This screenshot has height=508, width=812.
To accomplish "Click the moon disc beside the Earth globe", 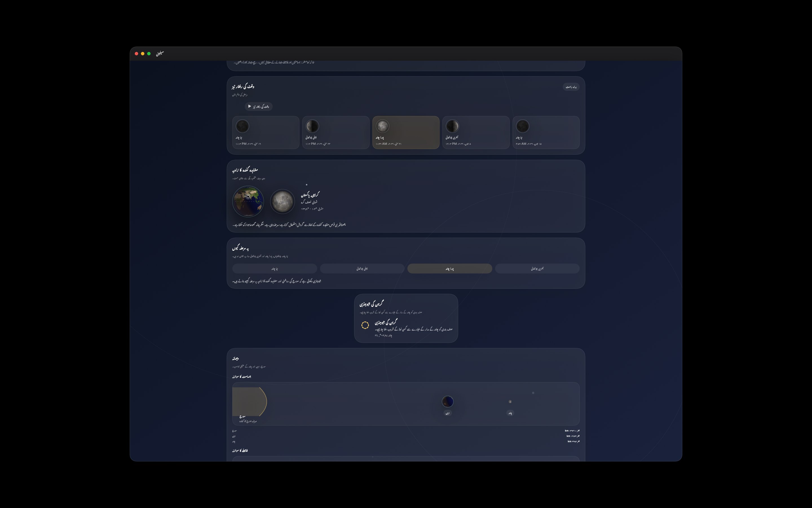I will tap(282, 202).
